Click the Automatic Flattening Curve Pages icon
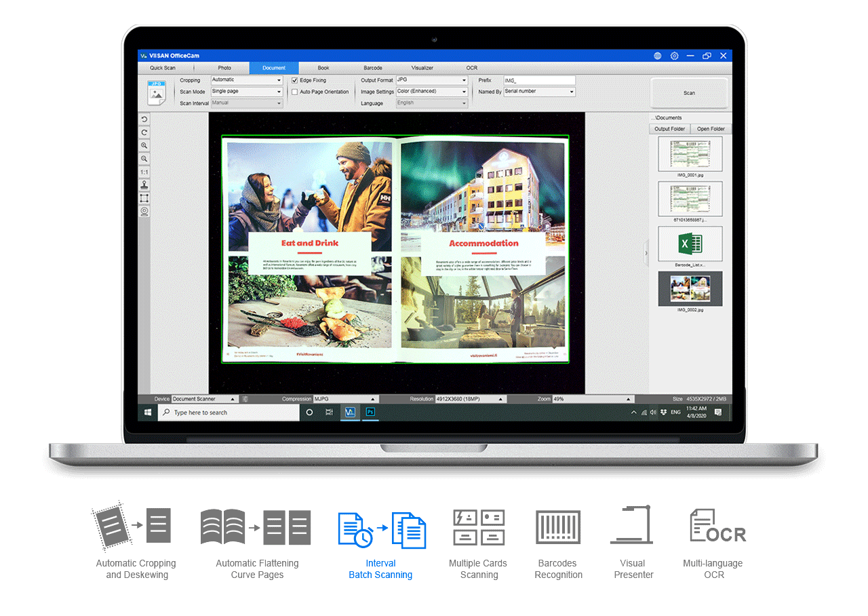Screen dimensions: 868x616 pos(256,527)
